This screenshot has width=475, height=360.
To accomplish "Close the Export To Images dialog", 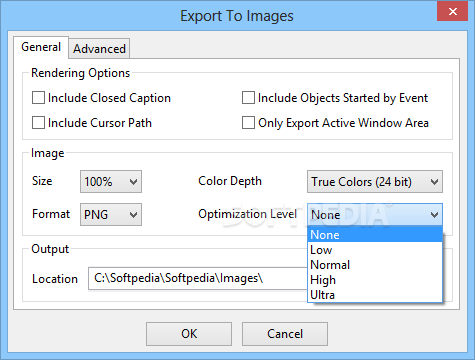I will tap(452, 11).
